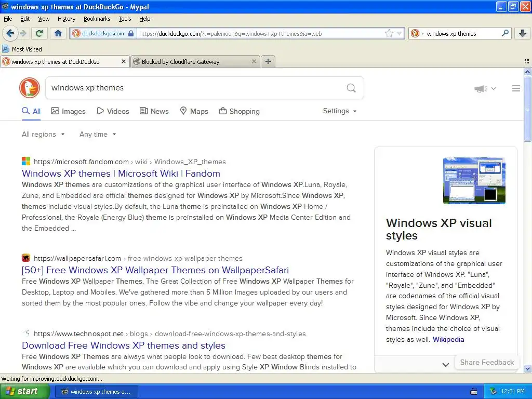Submit search with the page magnifier icon

[351, 88]
